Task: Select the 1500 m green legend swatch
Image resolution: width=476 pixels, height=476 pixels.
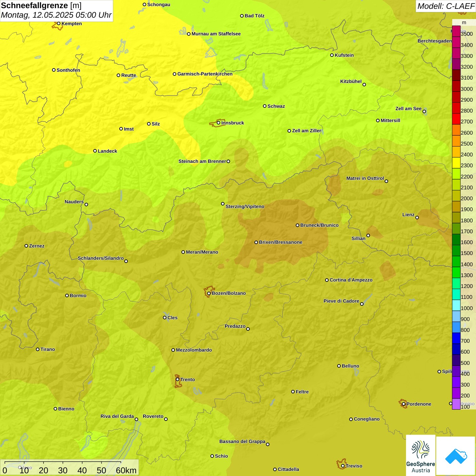Action: (456, 251)
